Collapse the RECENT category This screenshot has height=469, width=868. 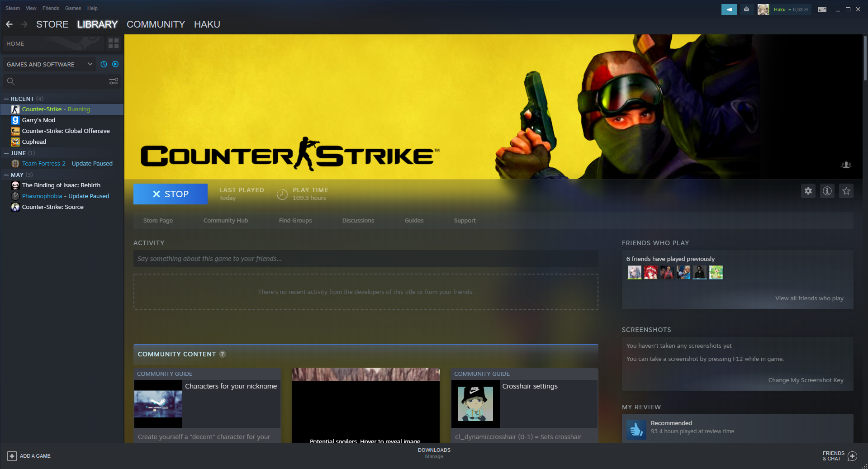pos(6,99)
